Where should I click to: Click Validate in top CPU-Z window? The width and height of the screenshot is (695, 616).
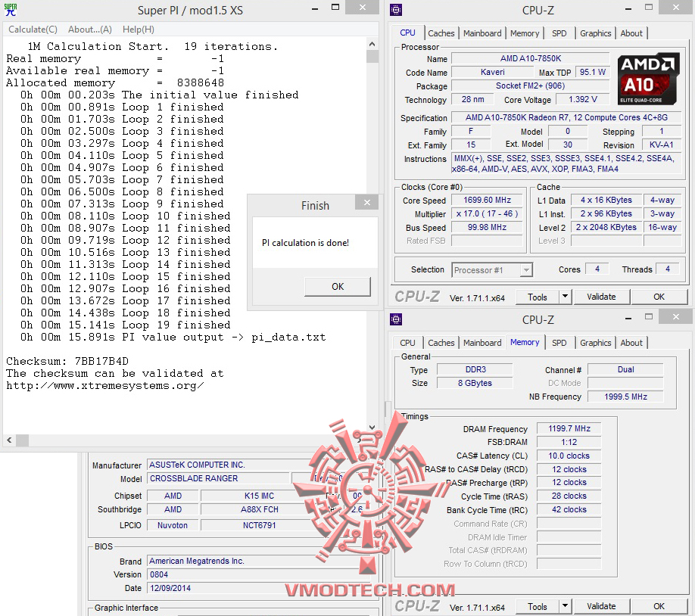tap(601, 297)
